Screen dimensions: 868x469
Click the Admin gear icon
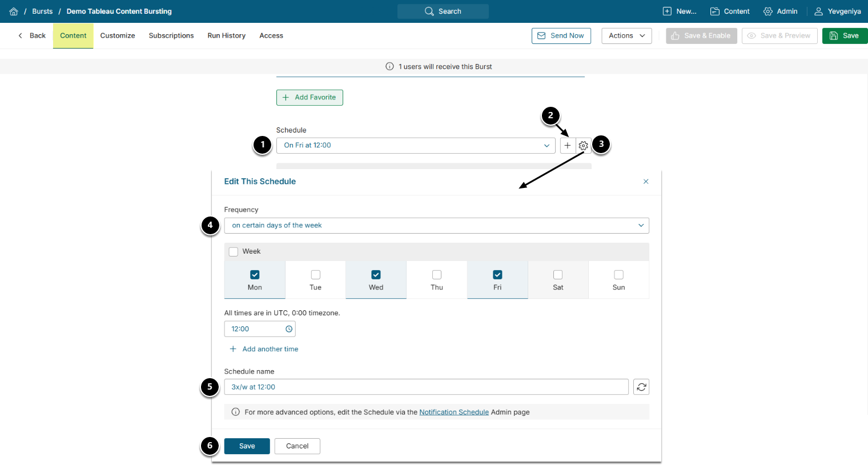point(768,11)
